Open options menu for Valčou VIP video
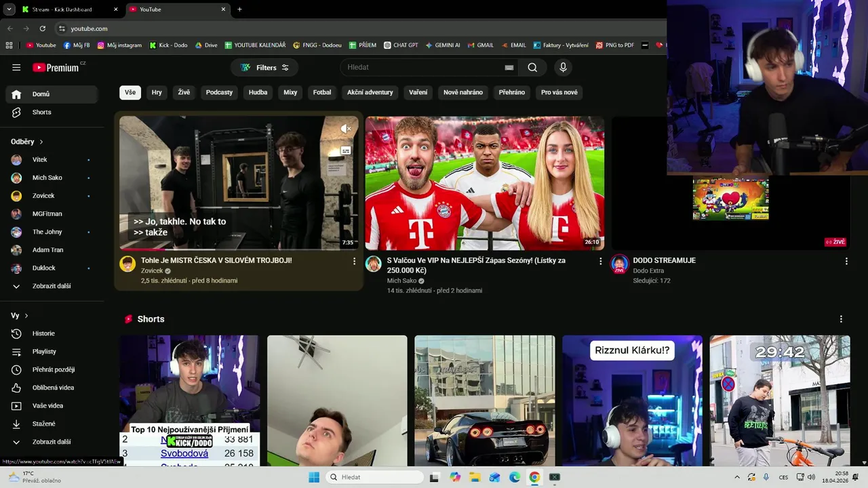This screenshot has width=868, height=488. click(x=600, y=261)
